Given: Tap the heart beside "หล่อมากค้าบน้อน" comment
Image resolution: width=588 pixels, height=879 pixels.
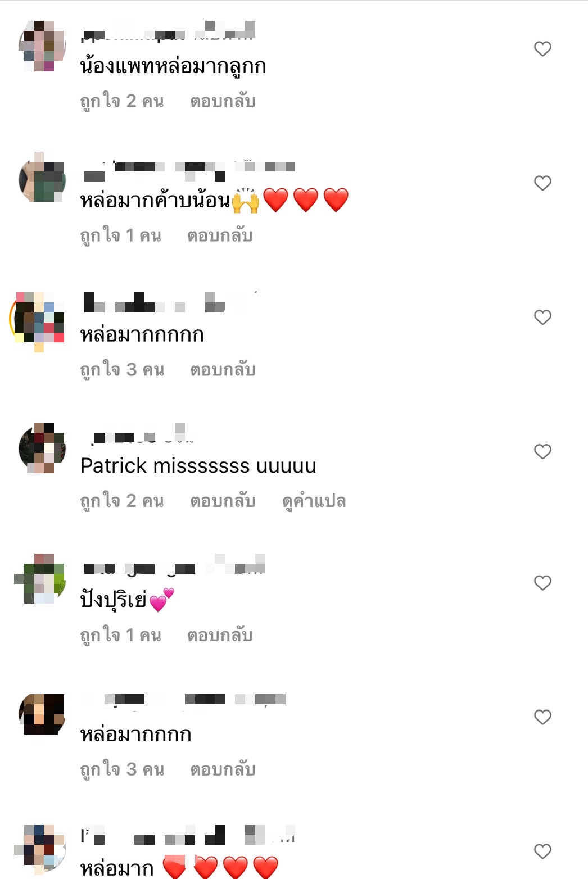Looking at the screenshot, I should point(542,183).
